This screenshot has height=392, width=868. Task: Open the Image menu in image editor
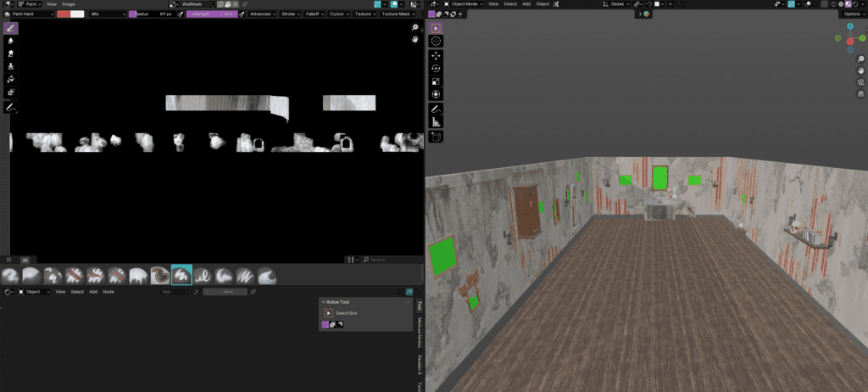tap(68, 4)
